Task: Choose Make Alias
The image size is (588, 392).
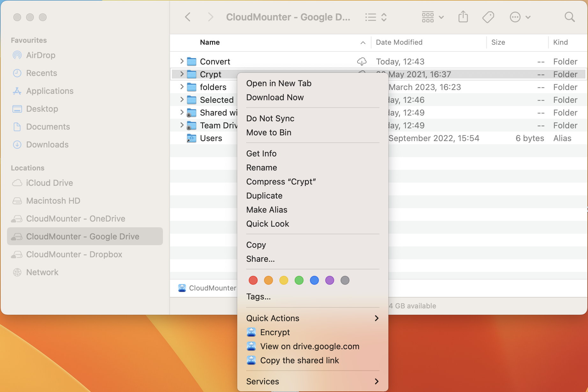Action: point(312,210)
